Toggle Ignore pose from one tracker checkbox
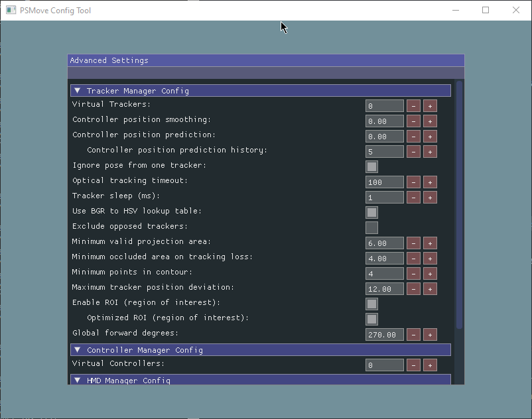Screen dimensions: 532x419 pos(371,167)
